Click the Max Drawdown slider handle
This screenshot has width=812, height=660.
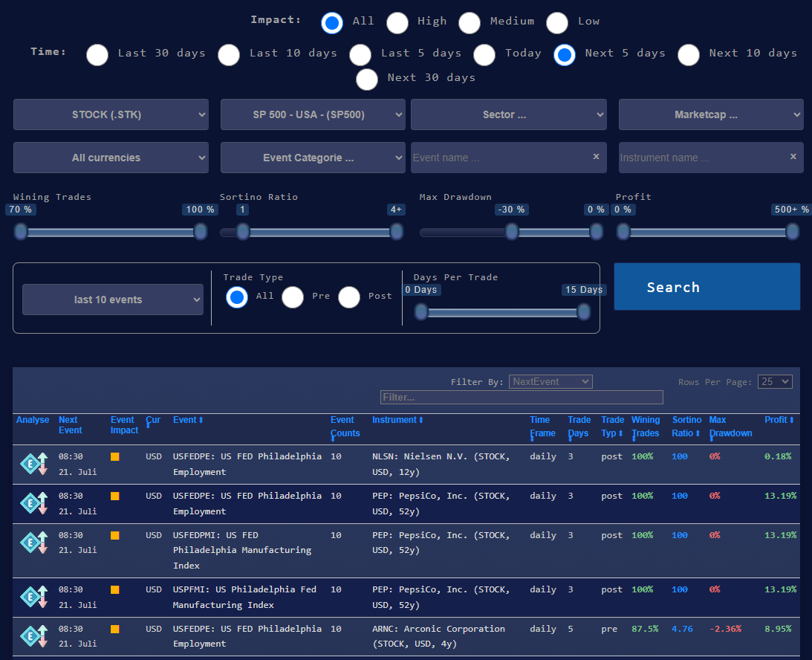click(511, 232)
